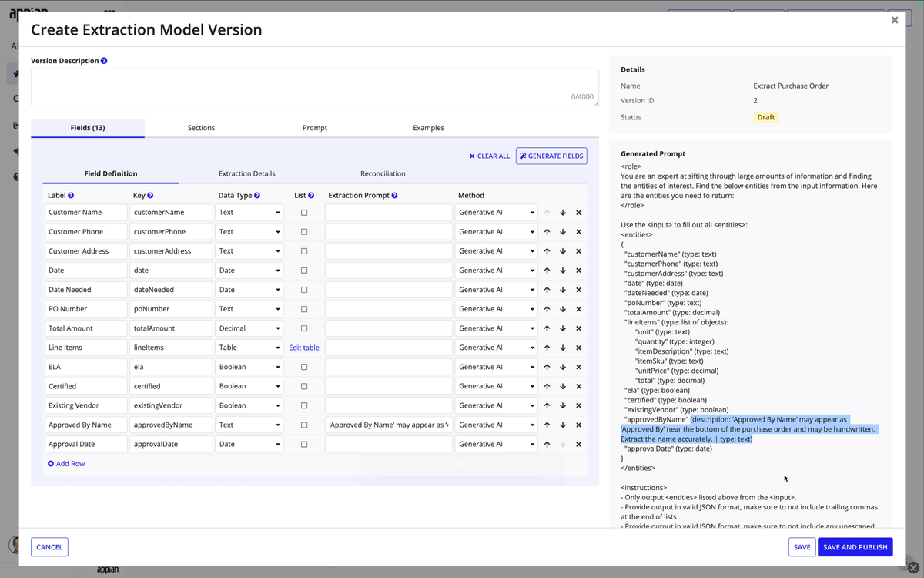Check the List box for Customer Name

304,213
